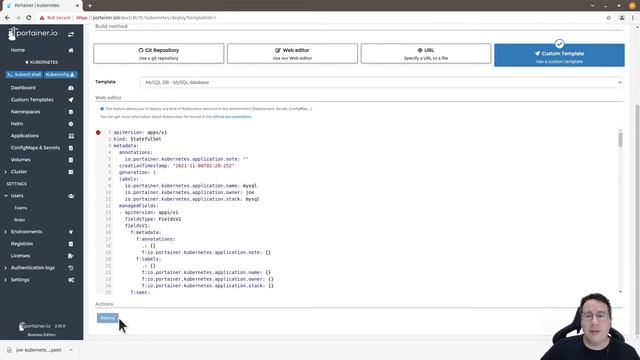Expand the download item options chevron

pos(71,350)
